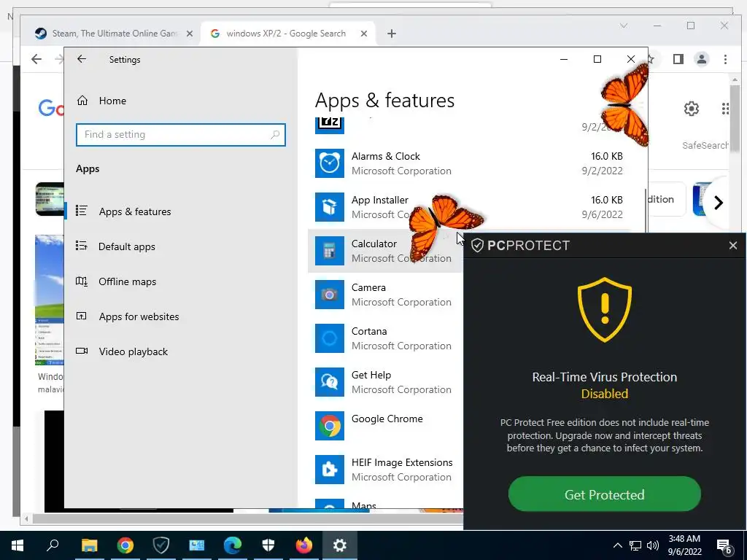Select Apps & features in sidebar
The image size is (747, 560).
coord(135,211)
